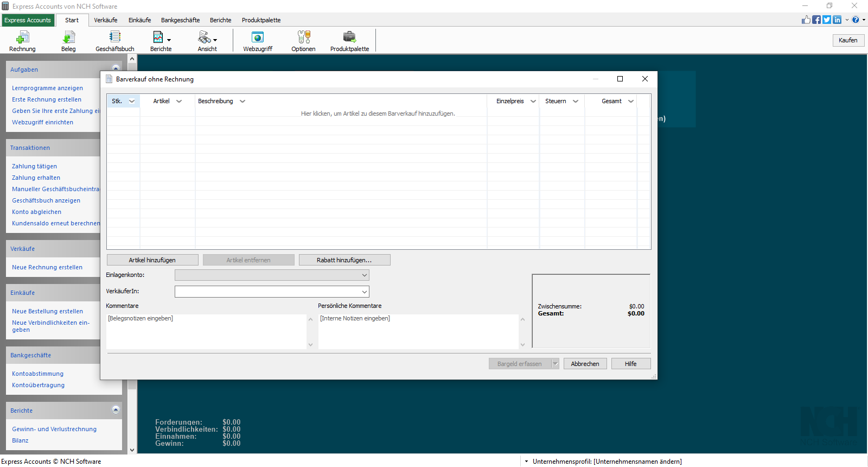Click the Rechnung toolbar icon
The image size is (868, 467).
click(x=22, y=41)
